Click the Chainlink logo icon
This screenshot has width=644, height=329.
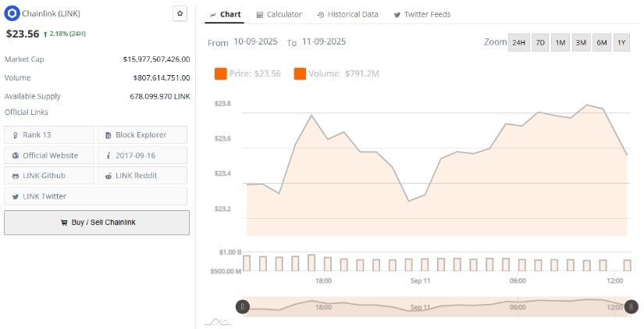(12, 13)
